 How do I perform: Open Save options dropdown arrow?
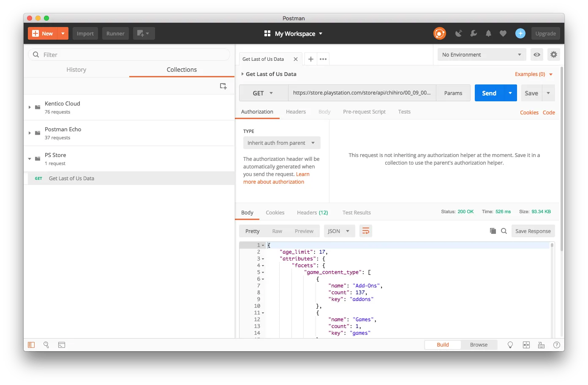[x=548, y=93]
